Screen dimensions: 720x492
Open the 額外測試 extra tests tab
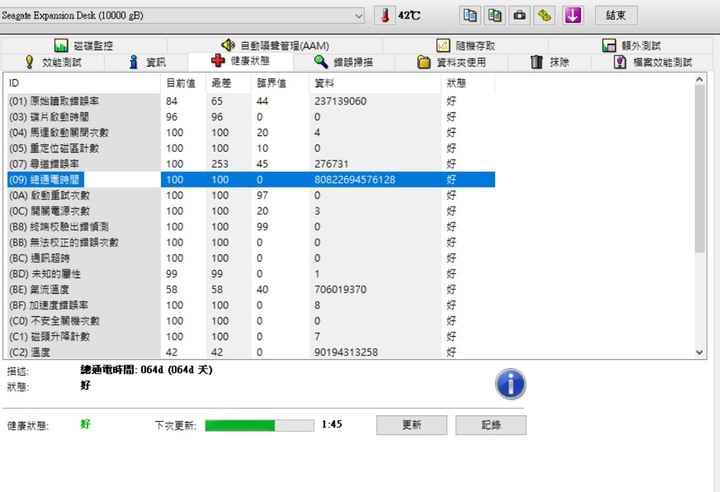point(631,45)
